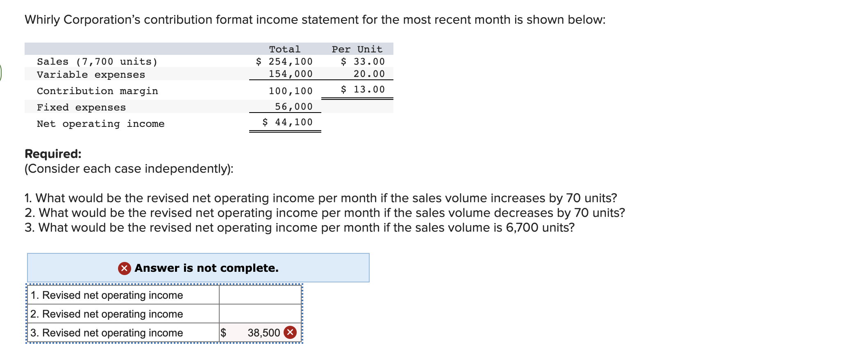Select row 3 Revised net operating income label
The image size is (868, 352).
click(x=107, y=333)
